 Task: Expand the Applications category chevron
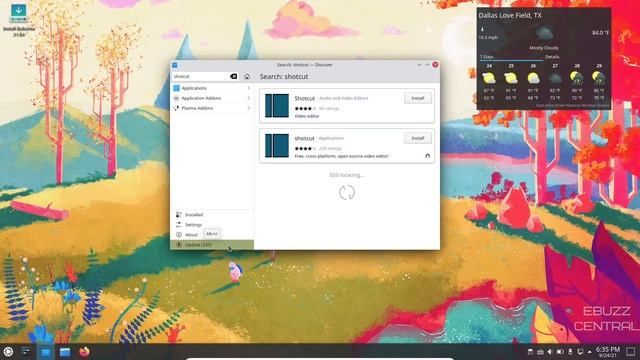pyautogui.click(x=249, y=88)
